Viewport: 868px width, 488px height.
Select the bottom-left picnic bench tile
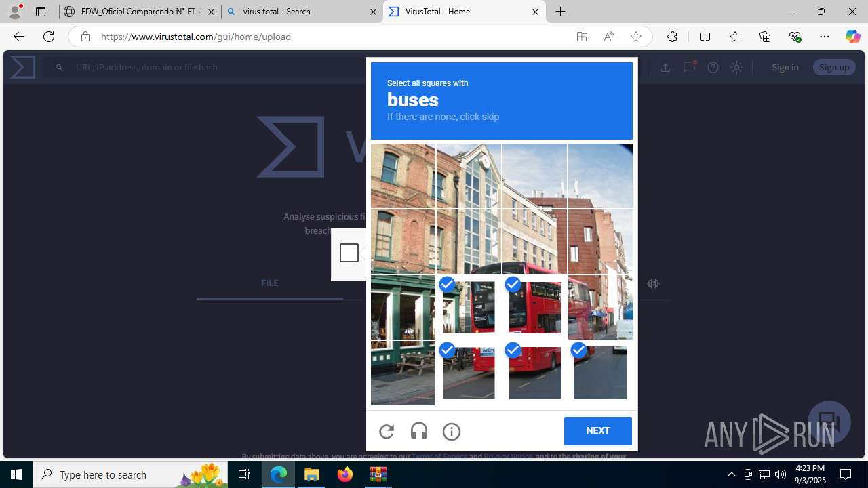point(403,373)
